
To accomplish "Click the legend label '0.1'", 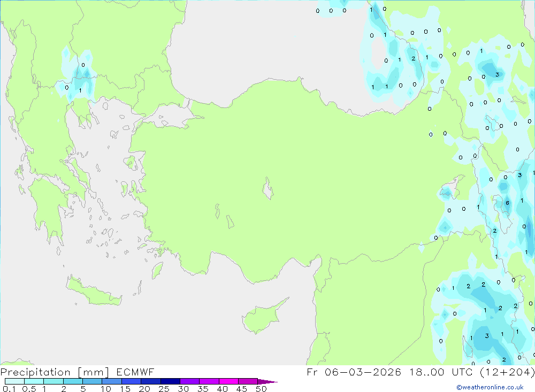I will point(9,389).
